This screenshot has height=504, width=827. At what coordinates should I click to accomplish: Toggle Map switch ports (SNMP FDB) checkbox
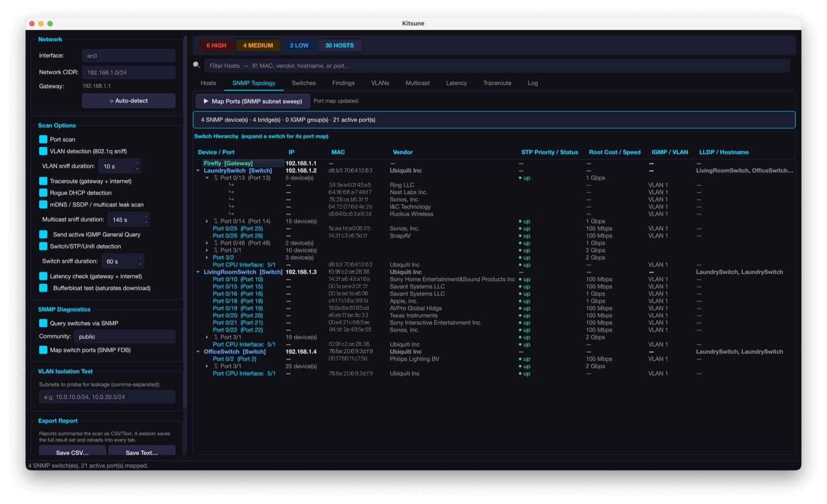coord(43,350)
